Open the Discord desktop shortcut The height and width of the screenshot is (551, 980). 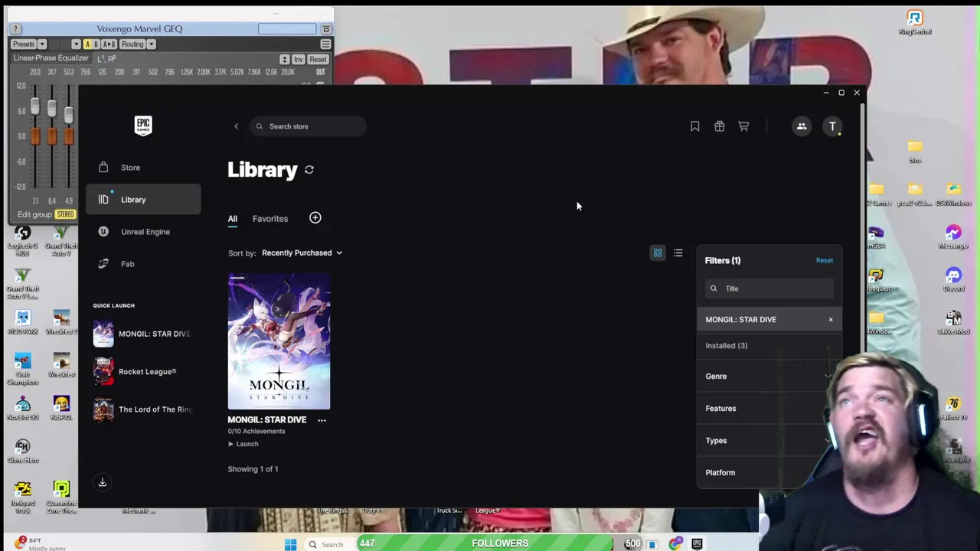(x=953, y=279)
